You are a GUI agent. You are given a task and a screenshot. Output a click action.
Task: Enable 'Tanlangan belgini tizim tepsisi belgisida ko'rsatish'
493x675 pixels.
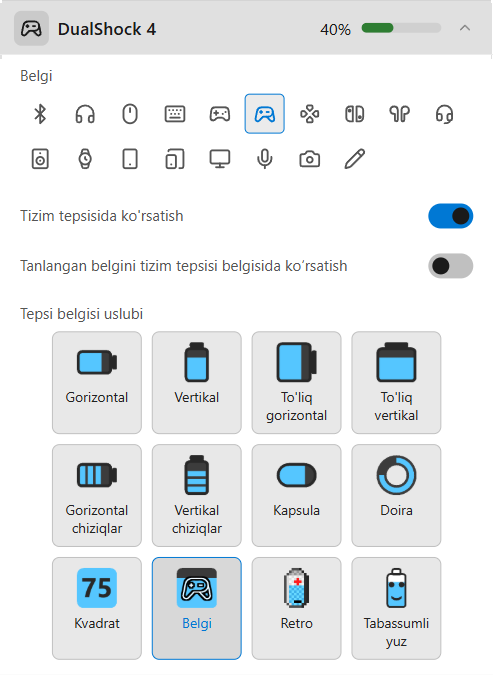[450, 266]
